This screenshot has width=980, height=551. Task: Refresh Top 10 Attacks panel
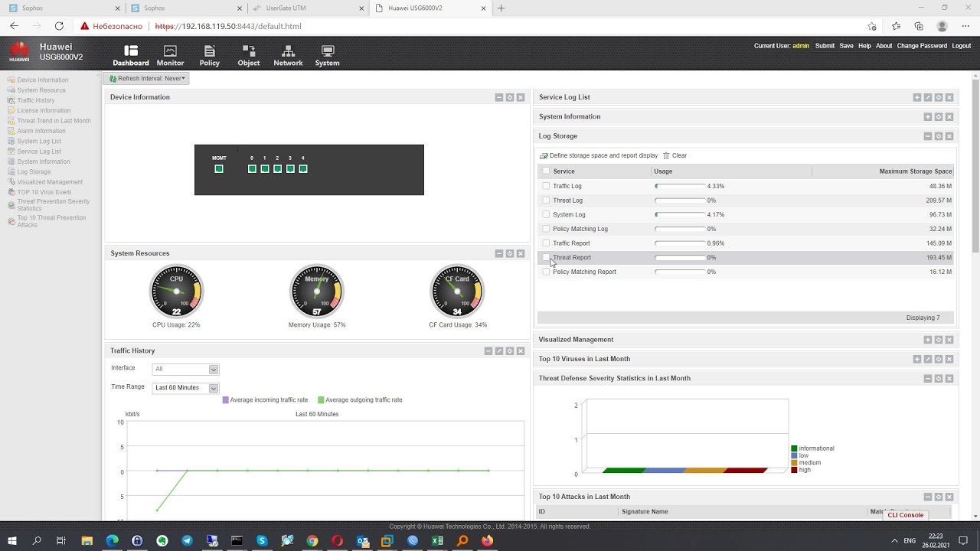pyautogui.click(x=939, y=497)
